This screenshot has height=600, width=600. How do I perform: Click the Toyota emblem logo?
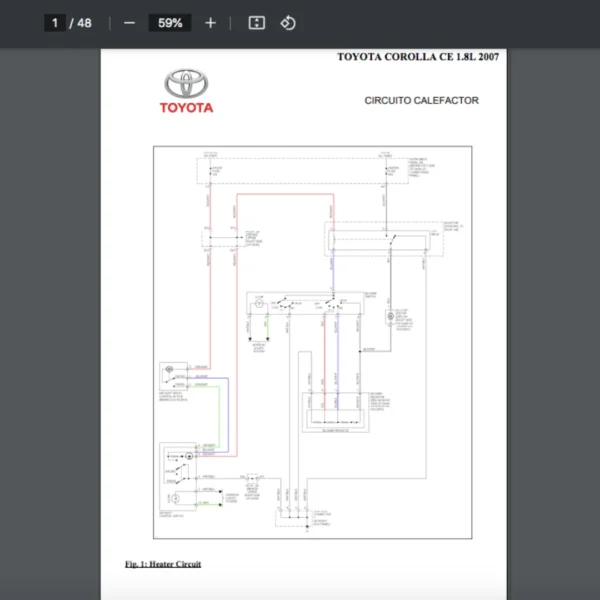point(185,83)
